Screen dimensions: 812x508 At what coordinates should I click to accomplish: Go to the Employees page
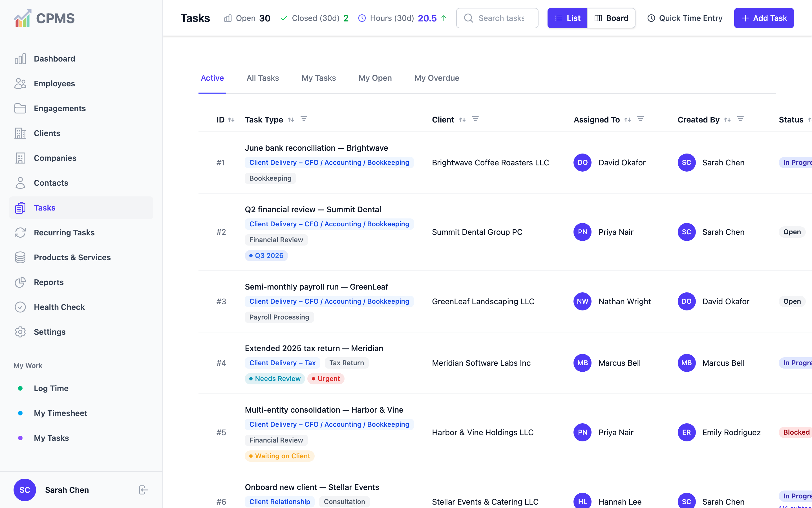pyautogui.click(x=81, y=84)
